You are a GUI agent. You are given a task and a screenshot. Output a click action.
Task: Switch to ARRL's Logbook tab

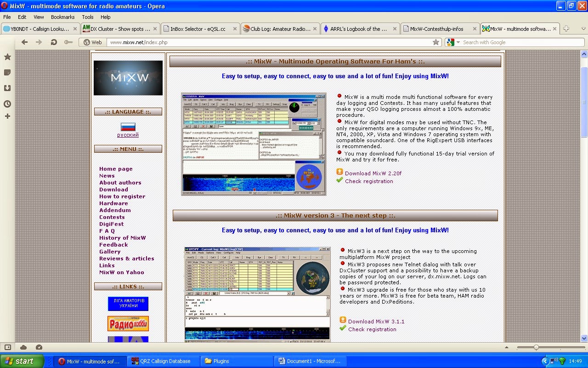tap(360, 29)
